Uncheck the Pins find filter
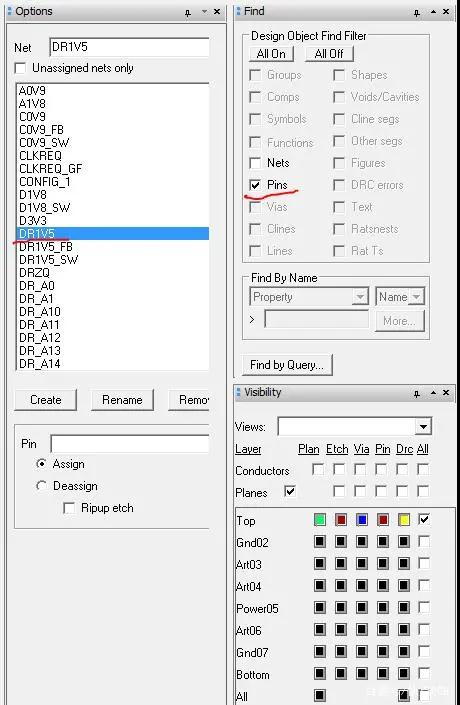Image resolution: width=460 pixels, height=705 pixels. [x=255, y=185]
